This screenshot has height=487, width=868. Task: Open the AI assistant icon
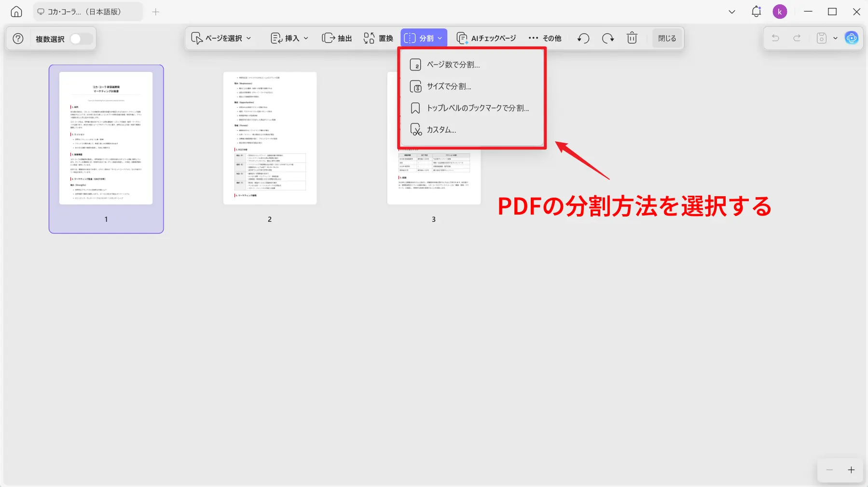tap(852, 38)
